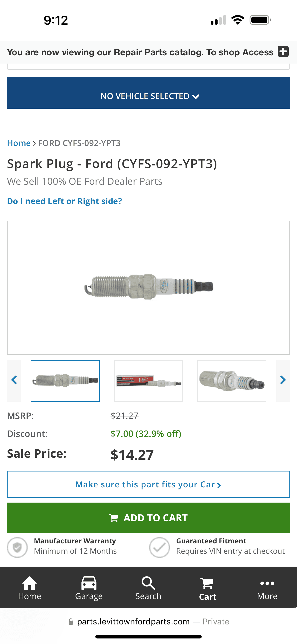Expand 'Make sure this part fits your Car'

point(148,485)
